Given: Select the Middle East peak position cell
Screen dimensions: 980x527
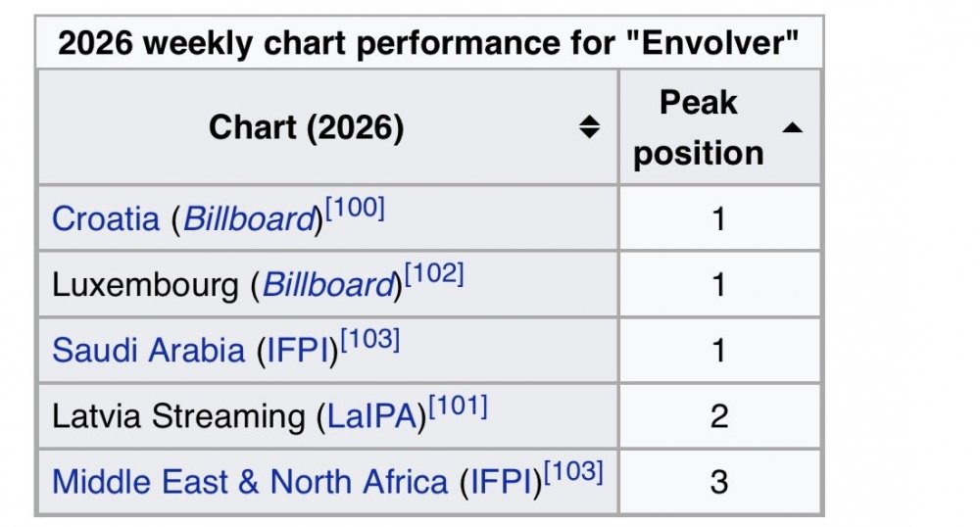Looking at the screenshot, I should (718, 482).
